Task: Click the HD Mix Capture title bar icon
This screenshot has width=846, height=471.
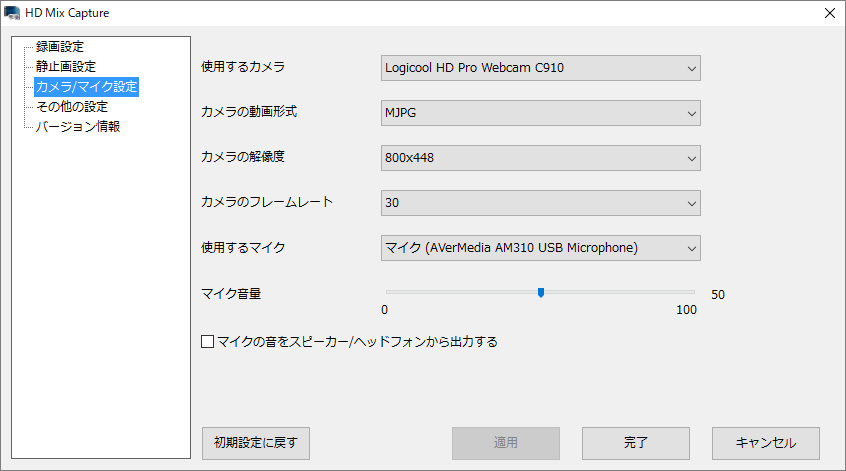Action: pyautogui.click(x=13, y=13)
